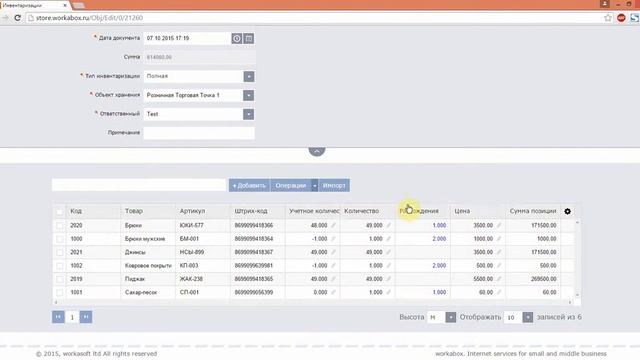Edit accounting quantity pencil in row 1000

[x=333, y=239]
